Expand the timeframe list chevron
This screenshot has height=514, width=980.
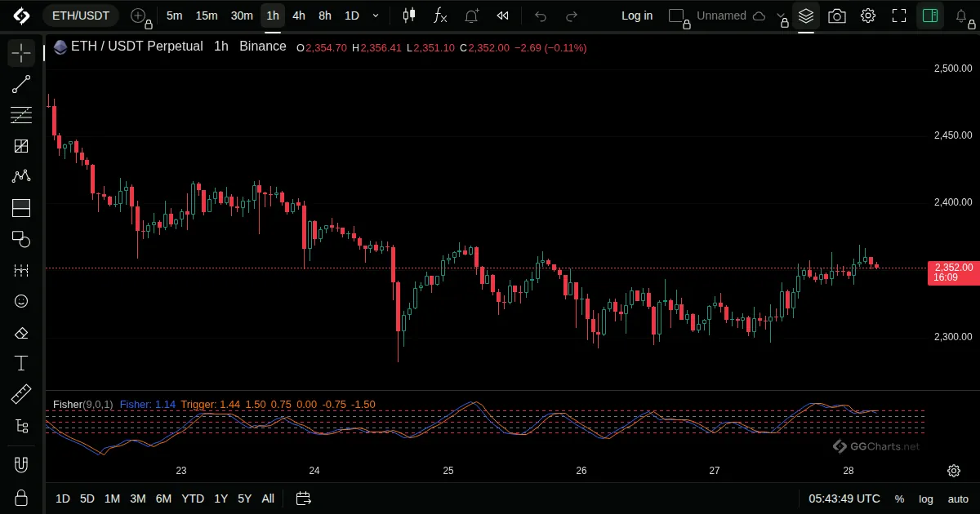tap(376, 16)
